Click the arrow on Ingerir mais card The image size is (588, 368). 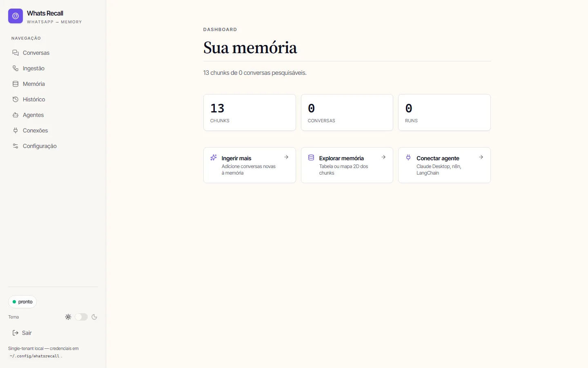[286, 157]
